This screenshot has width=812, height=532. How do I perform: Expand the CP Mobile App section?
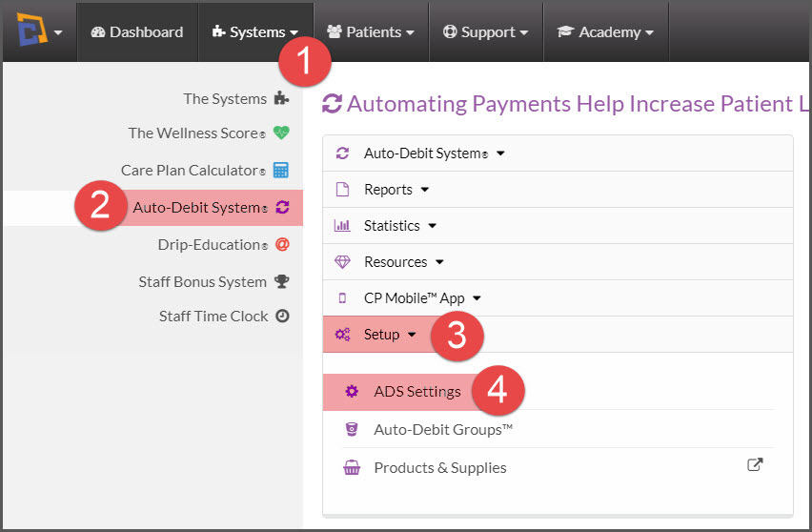click(x=558, y=298)
